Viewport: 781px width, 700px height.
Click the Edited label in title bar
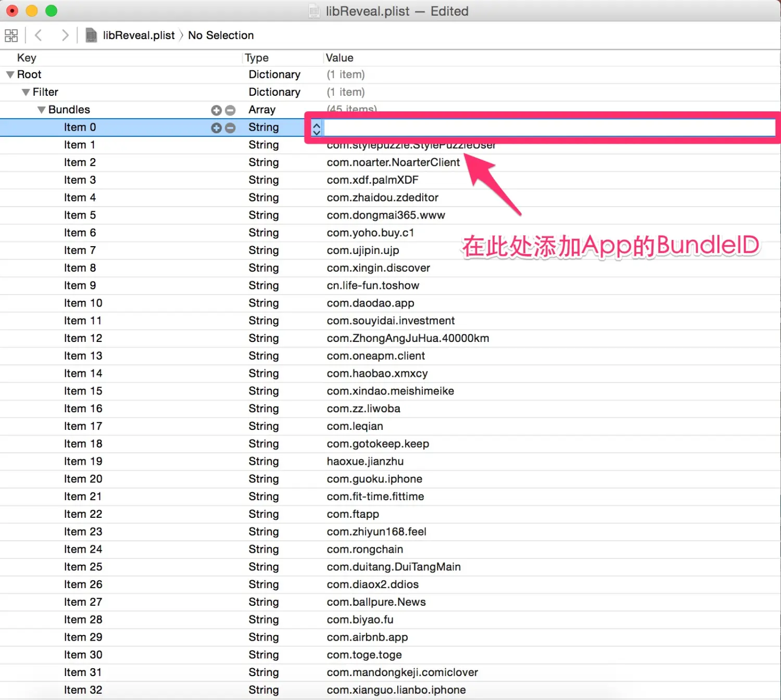coord(449,11)
